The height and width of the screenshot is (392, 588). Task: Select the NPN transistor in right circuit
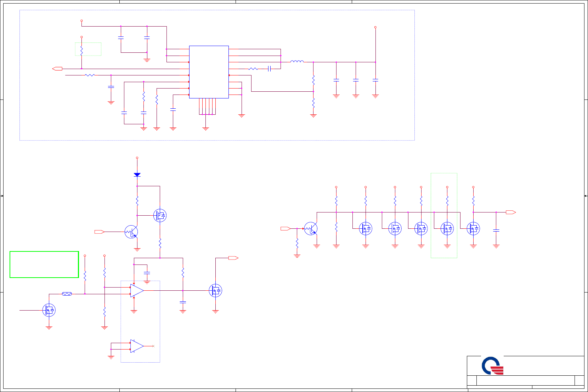311,229
